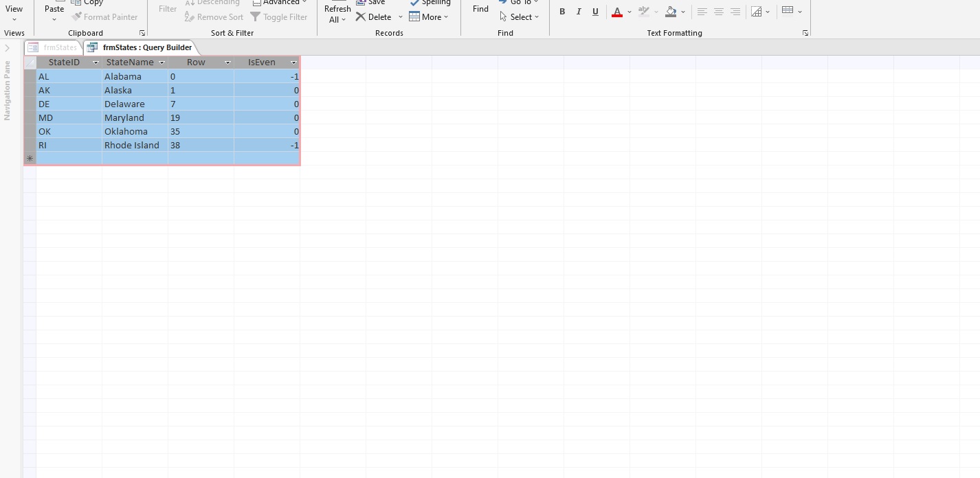Click the Maryland cell
The height and width of the screenshot is (478, 980).
[135, 117]
